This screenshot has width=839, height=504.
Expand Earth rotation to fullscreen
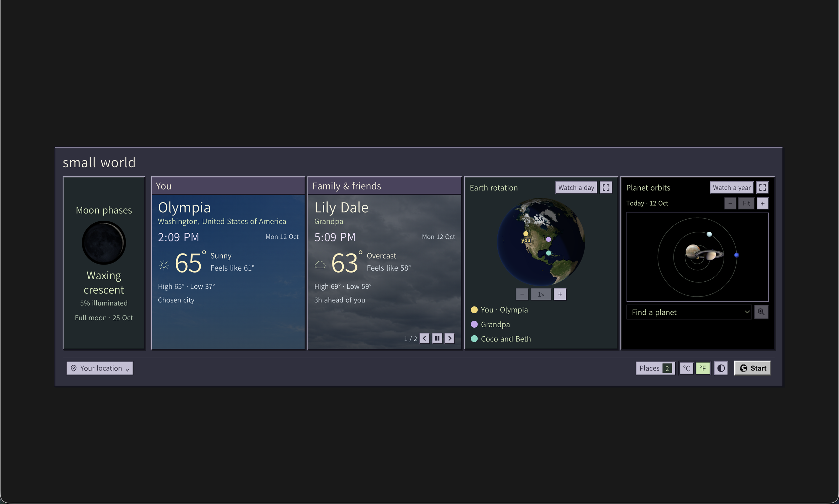coord(606,187)
